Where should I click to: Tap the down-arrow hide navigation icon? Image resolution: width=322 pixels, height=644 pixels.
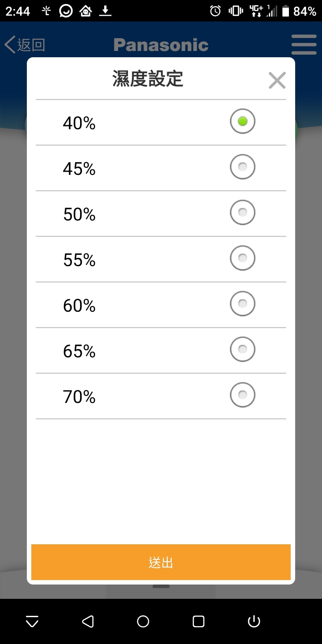(32, 621)
